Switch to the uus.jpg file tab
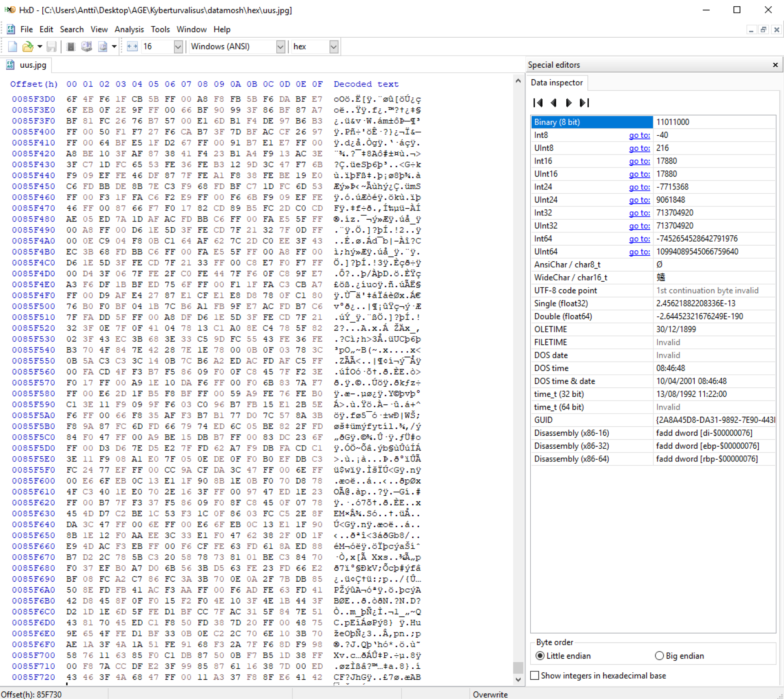Image resolution: width=784 pixels, height=699 pixels. [x=27, y=65]
